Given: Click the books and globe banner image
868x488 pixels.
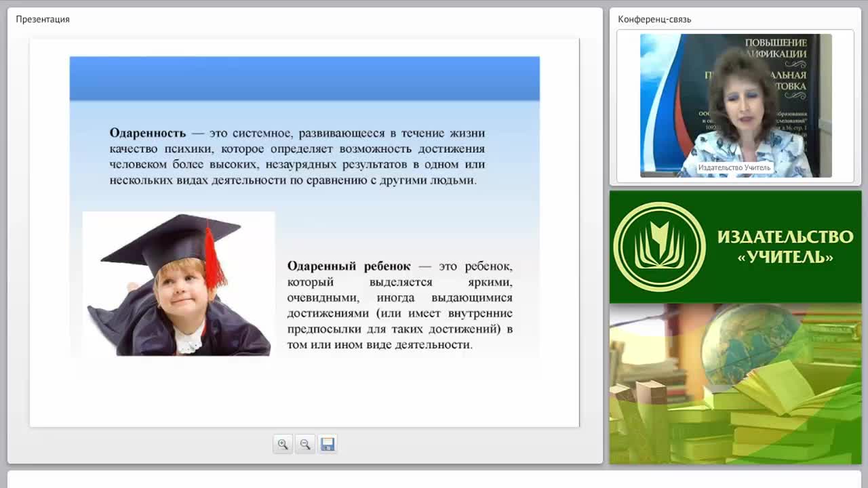Looking at the screenshot, I should 735,384.
